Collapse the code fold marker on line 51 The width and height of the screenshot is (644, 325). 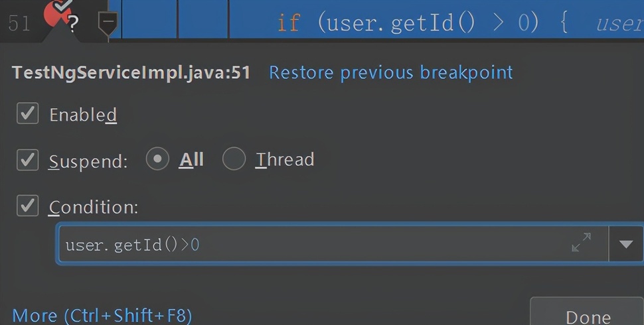pos(108,23)
